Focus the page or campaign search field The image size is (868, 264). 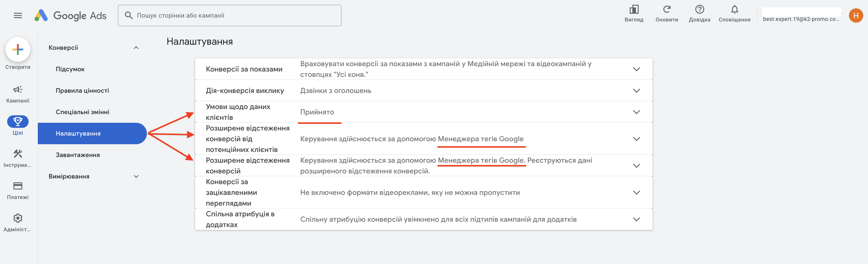coord(229,15)
